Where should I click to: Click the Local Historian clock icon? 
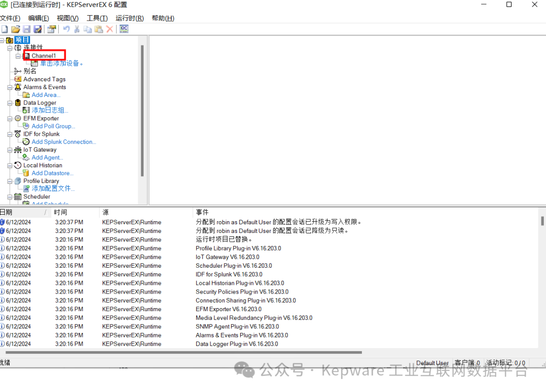click(18, 165)
